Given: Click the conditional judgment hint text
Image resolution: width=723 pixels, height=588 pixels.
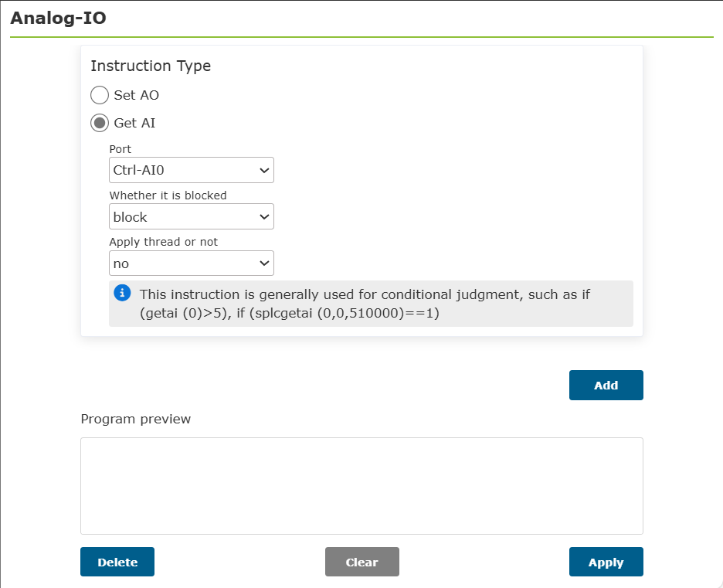Looking at the screenshot, I should tap(365, 304).
